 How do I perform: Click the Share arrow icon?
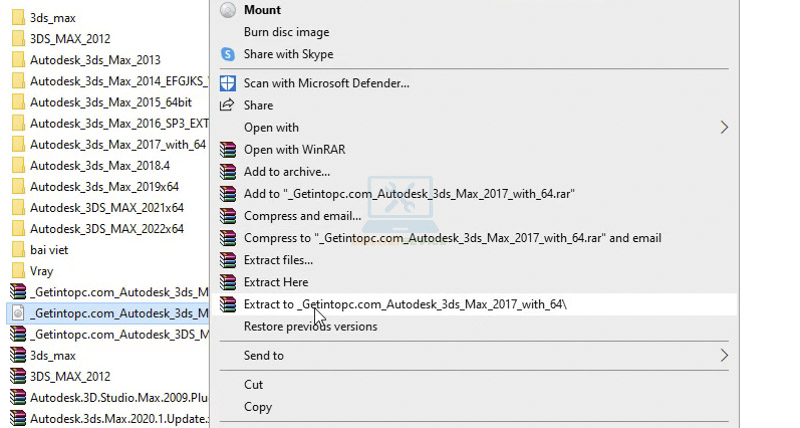(228, 105)
